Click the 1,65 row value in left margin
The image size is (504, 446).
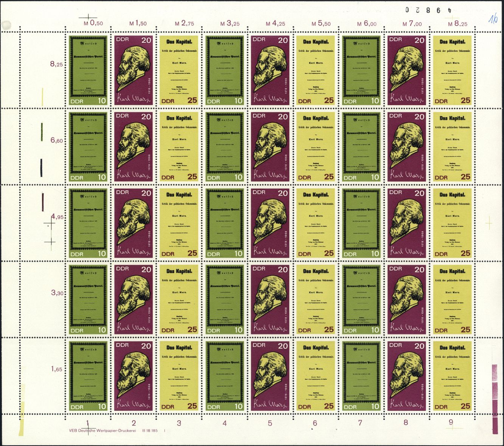point(57,369)
